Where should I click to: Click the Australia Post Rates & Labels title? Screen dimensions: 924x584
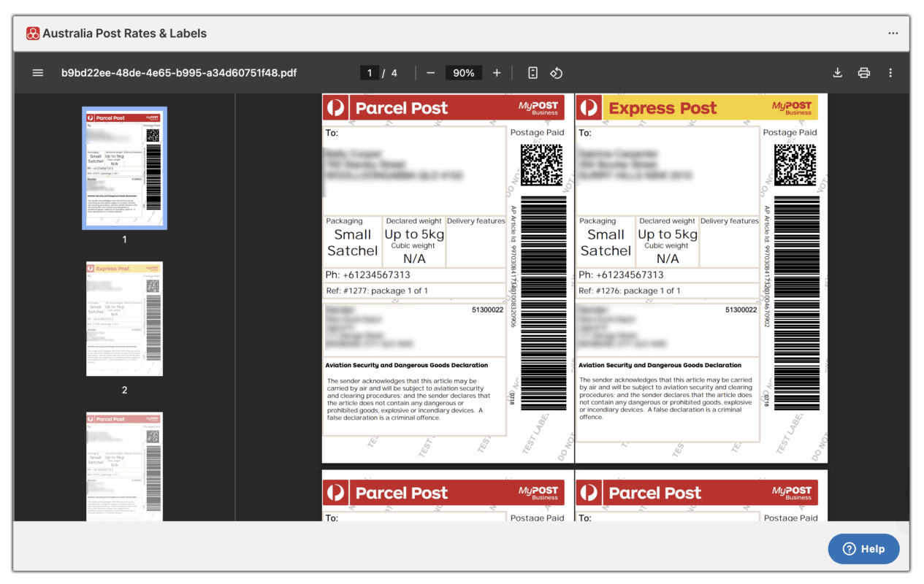(x=124, y=34)
